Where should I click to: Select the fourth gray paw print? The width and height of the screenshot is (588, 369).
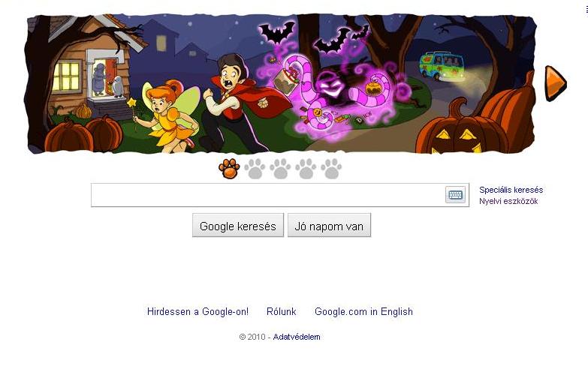click(306, 169)
